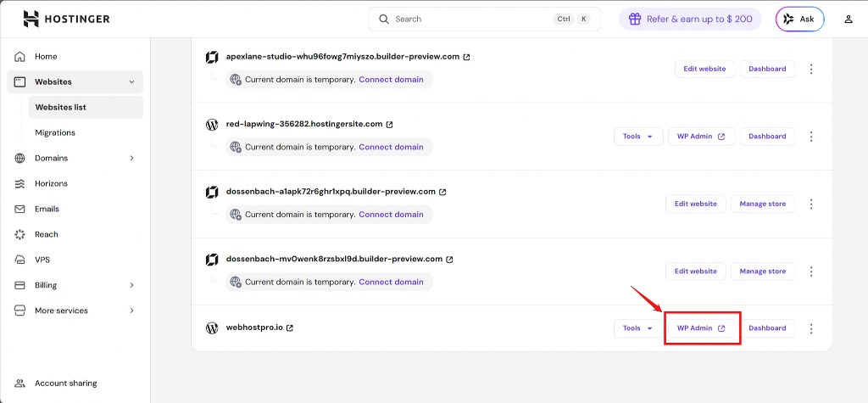Edit website for apexlane-studio site
The image size is (868, 403).
click(x=704, y=69)
